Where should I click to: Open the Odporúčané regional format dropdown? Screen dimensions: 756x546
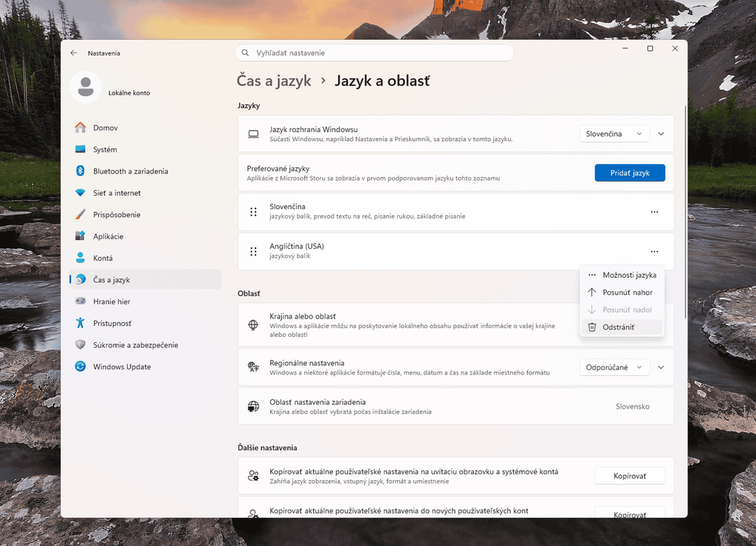tap(614, 367)
